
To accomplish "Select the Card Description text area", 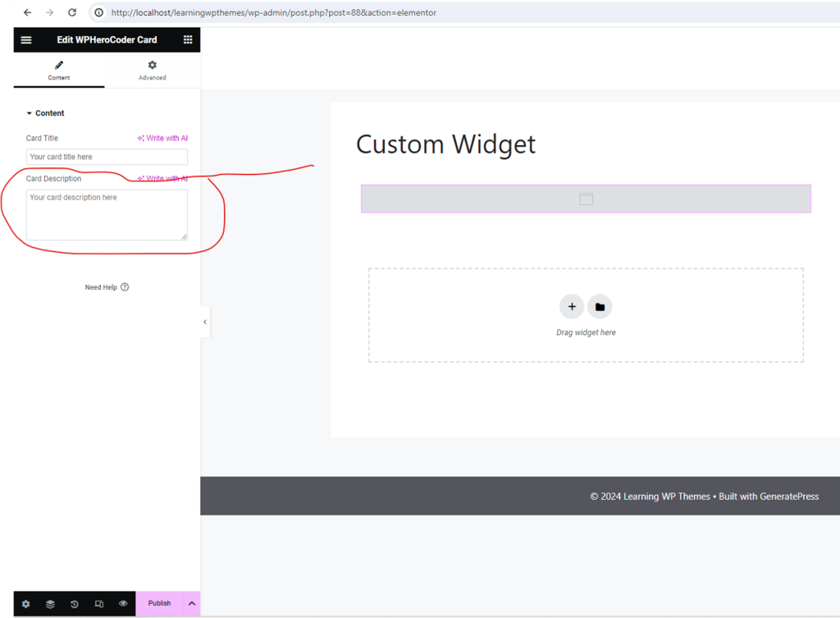I will click(106, 215).
